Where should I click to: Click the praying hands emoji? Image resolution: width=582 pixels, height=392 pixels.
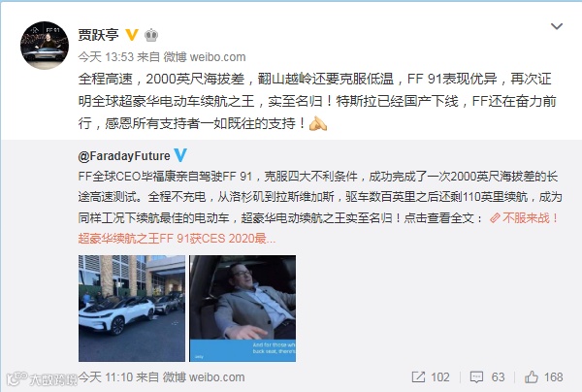point(318,123)
